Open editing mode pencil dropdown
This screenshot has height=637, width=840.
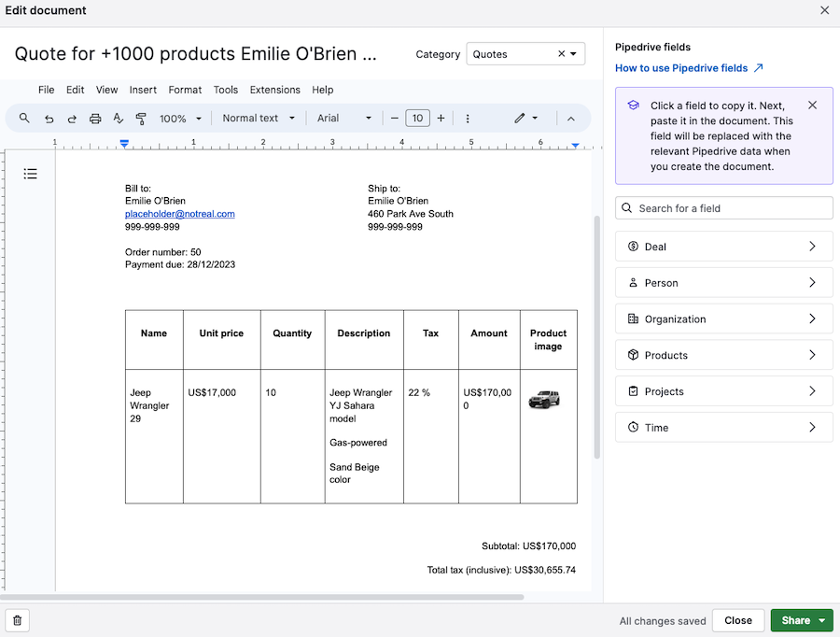click(526, 118)
